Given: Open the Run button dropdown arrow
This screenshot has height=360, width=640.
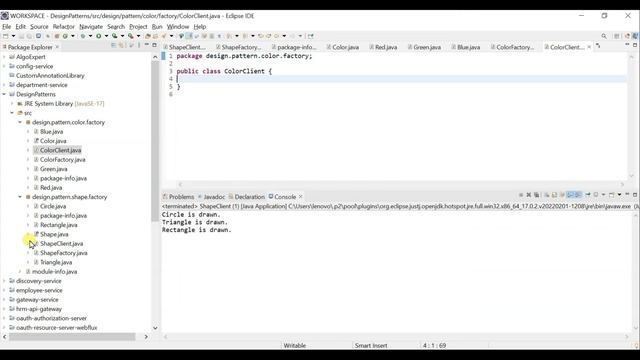Looking at the screenshot, I should coord(106,36).
